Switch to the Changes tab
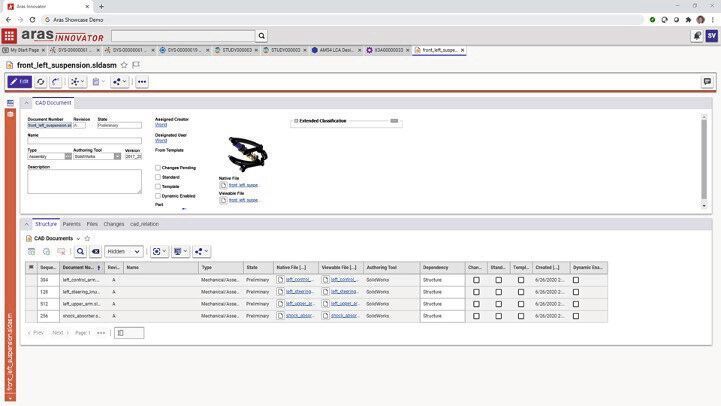 coord(114,224)
